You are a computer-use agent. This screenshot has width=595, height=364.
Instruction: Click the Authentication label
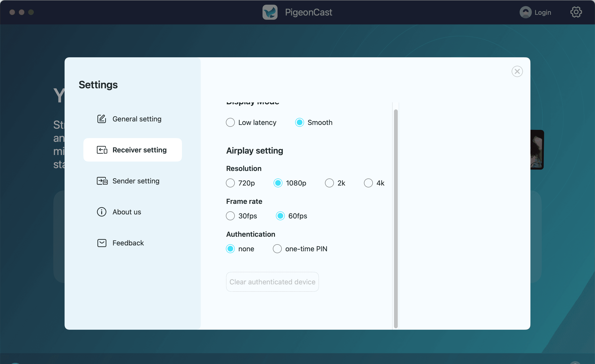click(x=251, y=234)
